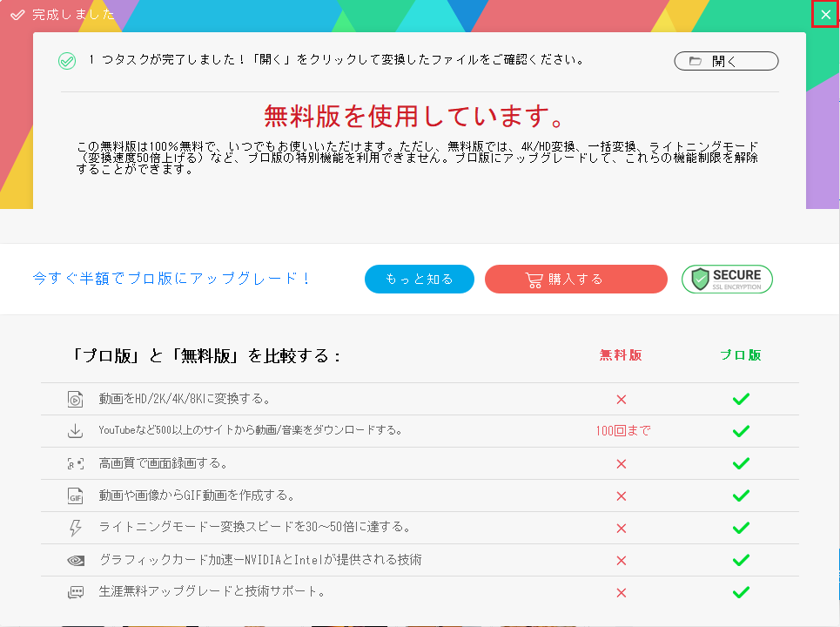840x627 pixels.
Task: Click the GIF creation icon in the feature list
Action: coord(74,496)
